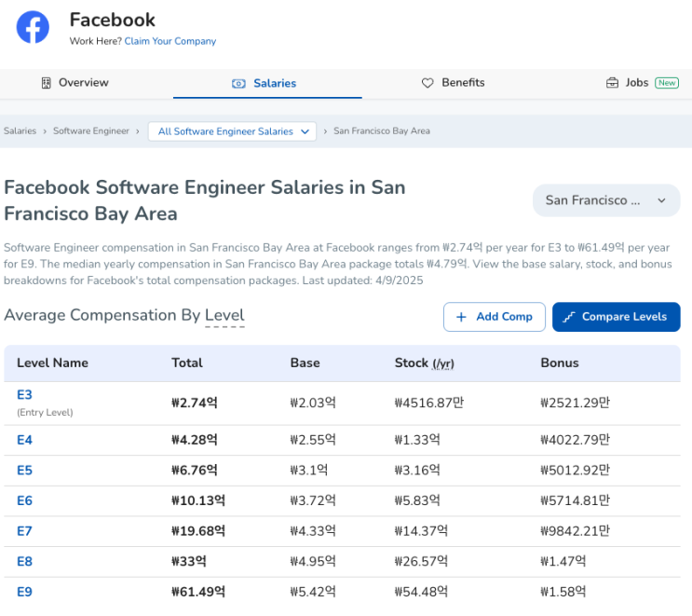Click the (Entry Level) label
The width and height of the screenshot is (692, 616).
point(45,413)
